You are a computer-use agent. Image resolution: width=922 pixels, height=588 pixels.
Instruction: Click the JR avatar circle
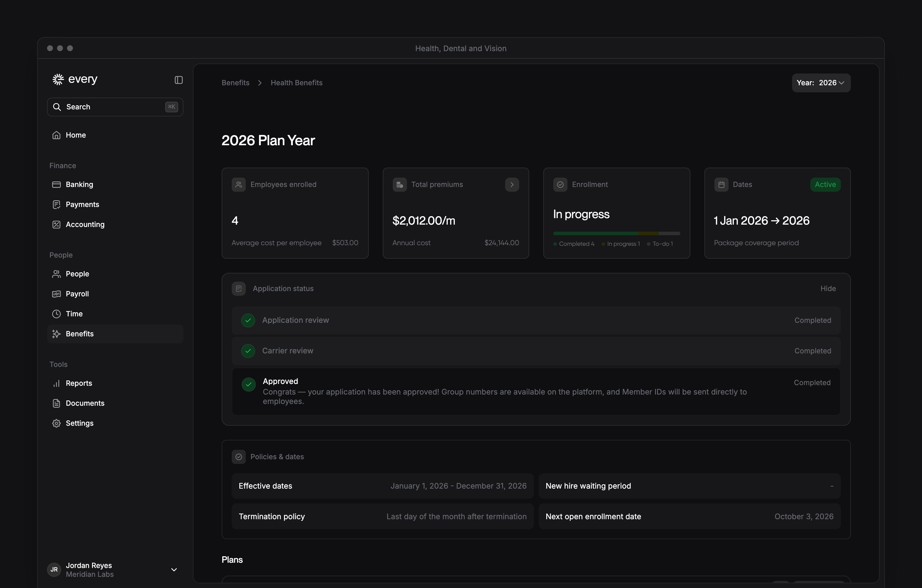(54, 570)
